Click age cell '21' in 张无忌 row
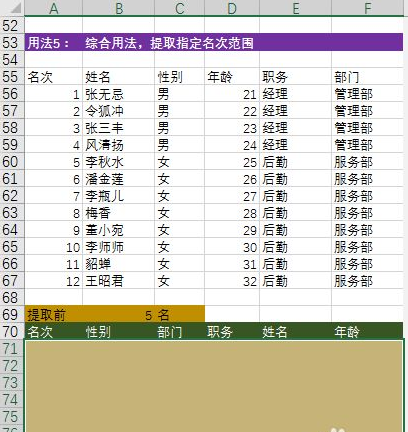This screenshot has height=432, width=408. point(232,93)
